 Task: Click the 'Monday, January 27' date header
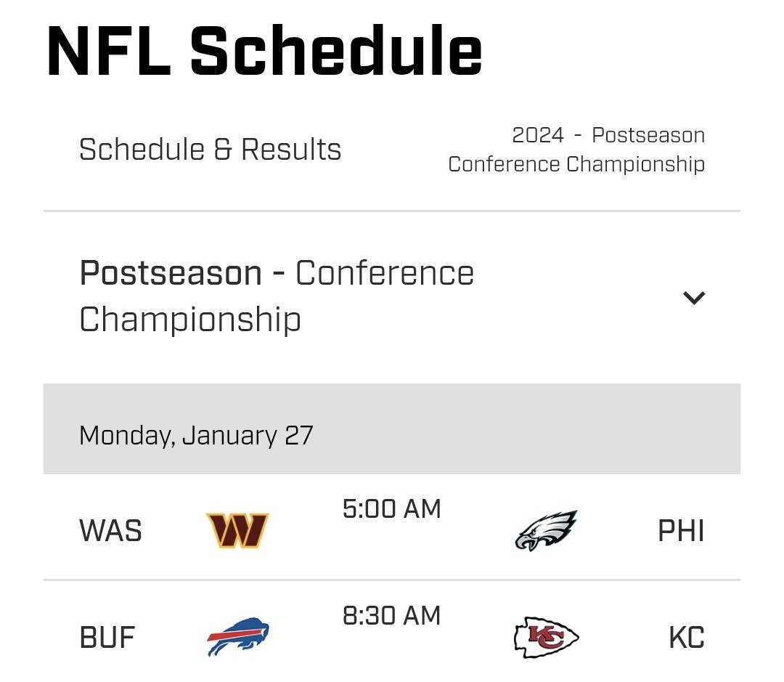196,435
